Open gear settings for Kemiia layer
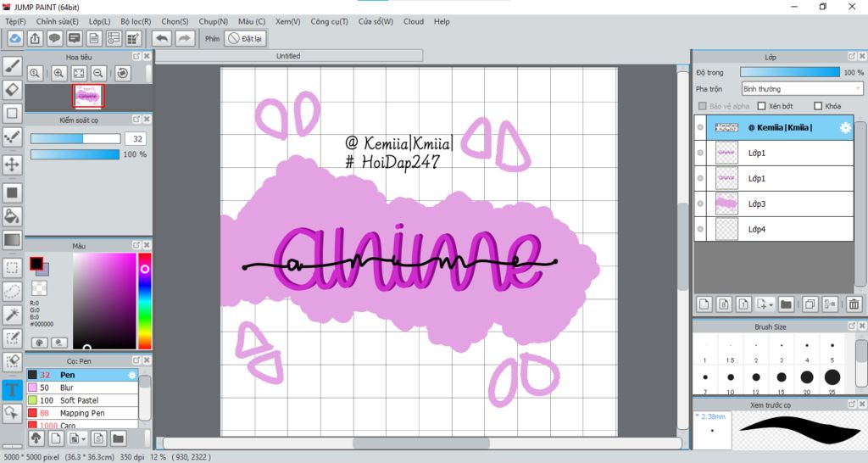Viewport: 868px width, 463px height. [x=844, y=128]
